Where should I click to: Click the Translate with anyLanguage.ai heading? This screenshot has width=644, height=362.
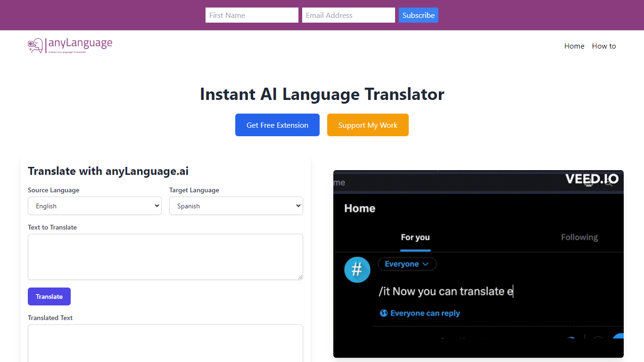pos(108,171)
